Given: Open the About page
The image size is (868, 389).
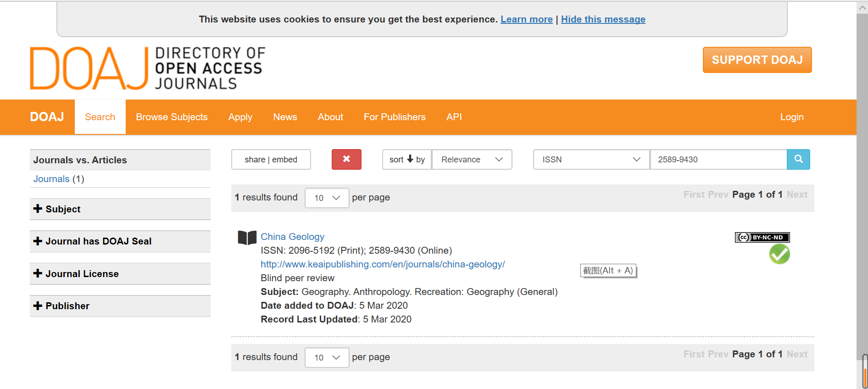Looking at the screenshot, I should [x=330, y=117].
